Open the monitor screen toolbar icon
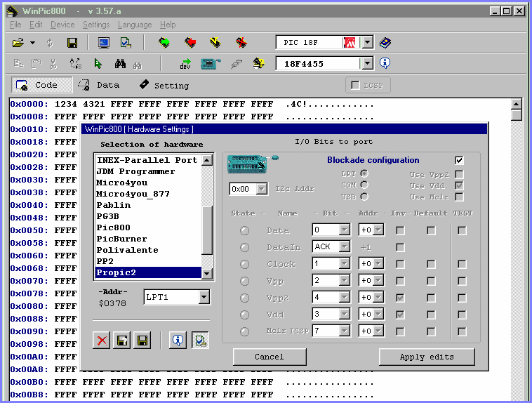532x403 pixels. 103,43
